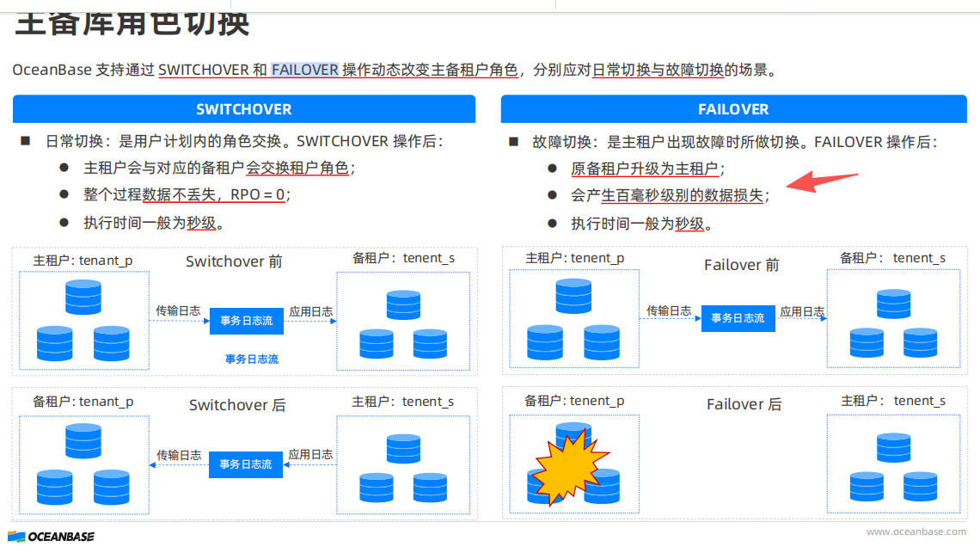This screenshot has height=559, width=980.
Task: Click the highlighted FAILOVER word in intro sentence
Action: 305,70
